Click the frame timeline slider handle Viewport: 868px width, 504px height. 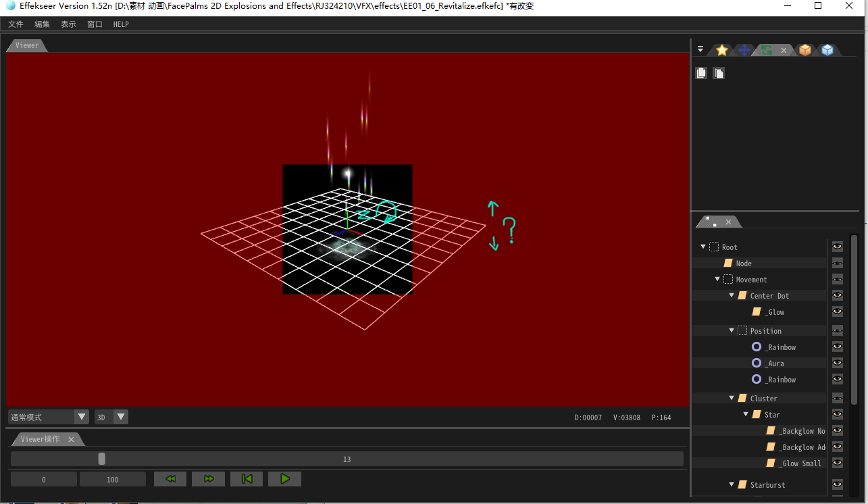102,459
